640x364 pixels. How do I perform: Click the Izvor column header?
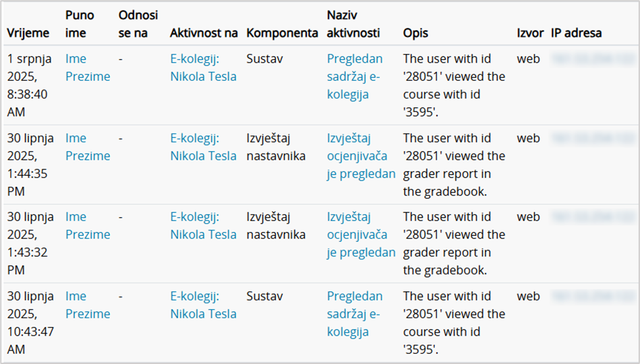tap(530, 32)
